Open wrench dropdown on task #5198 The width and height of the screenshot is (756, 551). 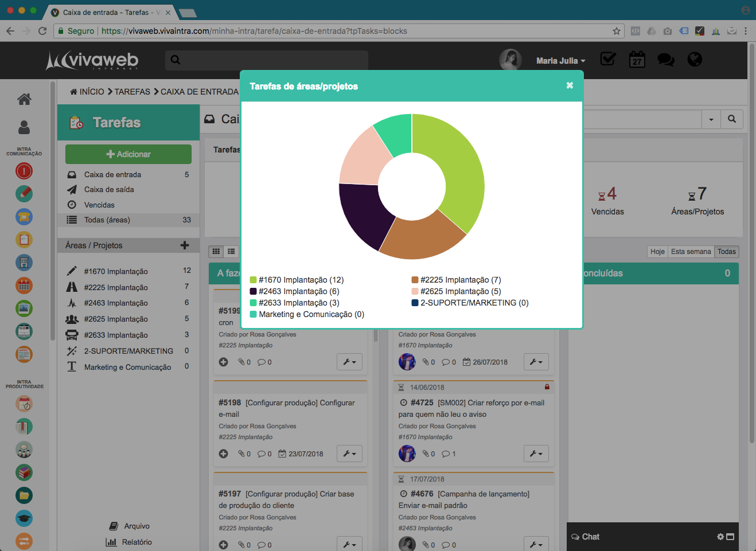349,454
